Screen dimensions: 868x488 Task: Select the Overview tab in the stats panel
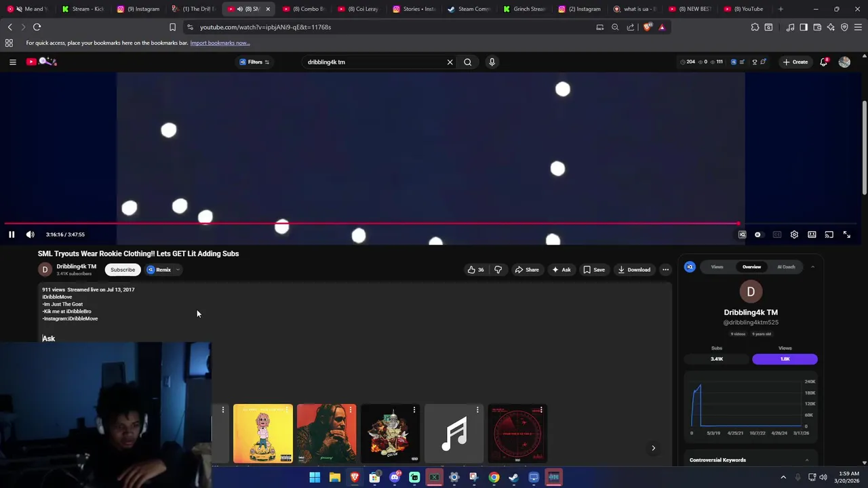[x=751, y=267]
